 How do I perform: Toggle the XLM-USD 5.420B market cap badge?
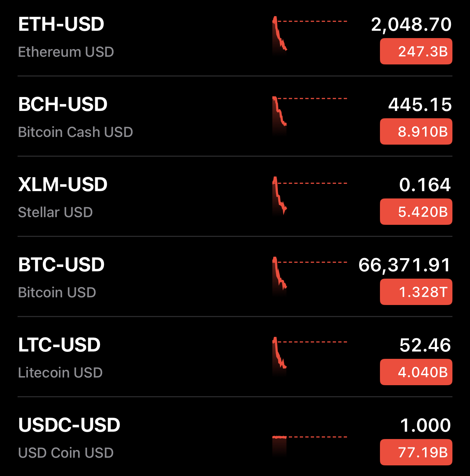click(x=416, y=212)
